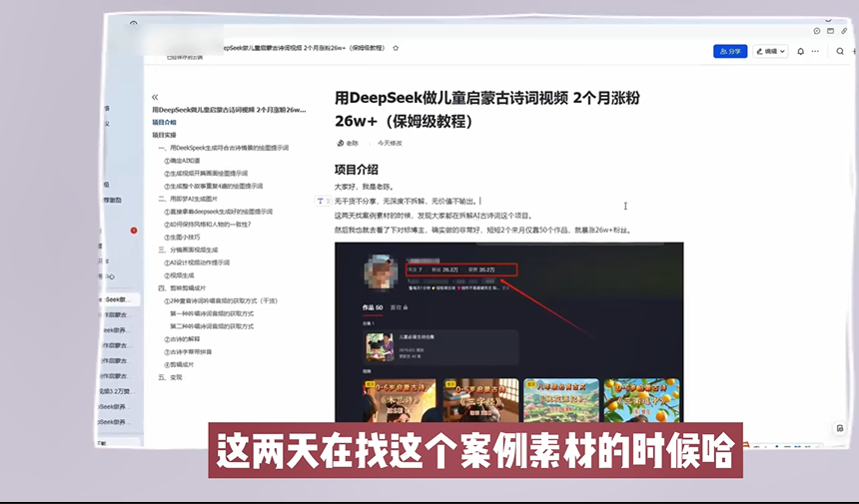The height and width of the screenshot is (504, 859).
Task: Open outline item ②视频生成
Action: pos(179,275)
